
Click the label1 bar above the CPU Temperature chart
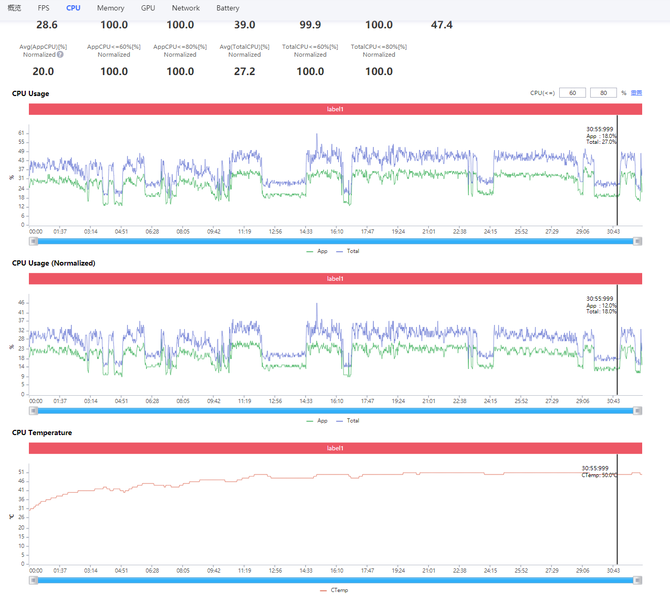tap(335, 449)
